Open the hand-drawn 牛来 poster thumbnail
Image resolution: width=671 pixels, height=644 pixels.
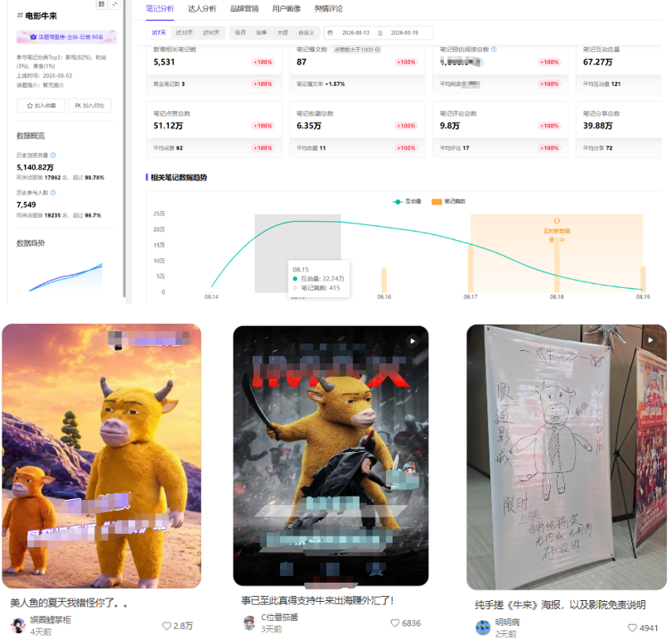click(567, 457)
